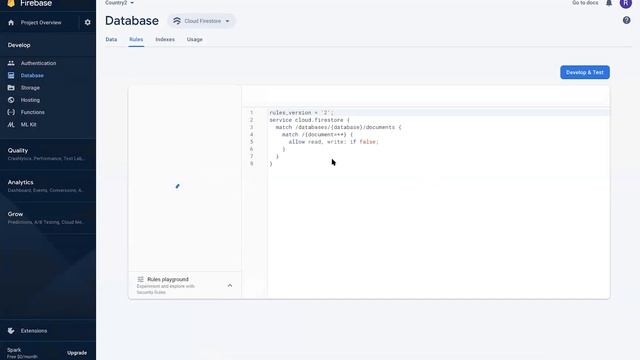This screenshot has height=360, width=640.
Task: Click the service cloud.firestore line
Action: [309, 120]
